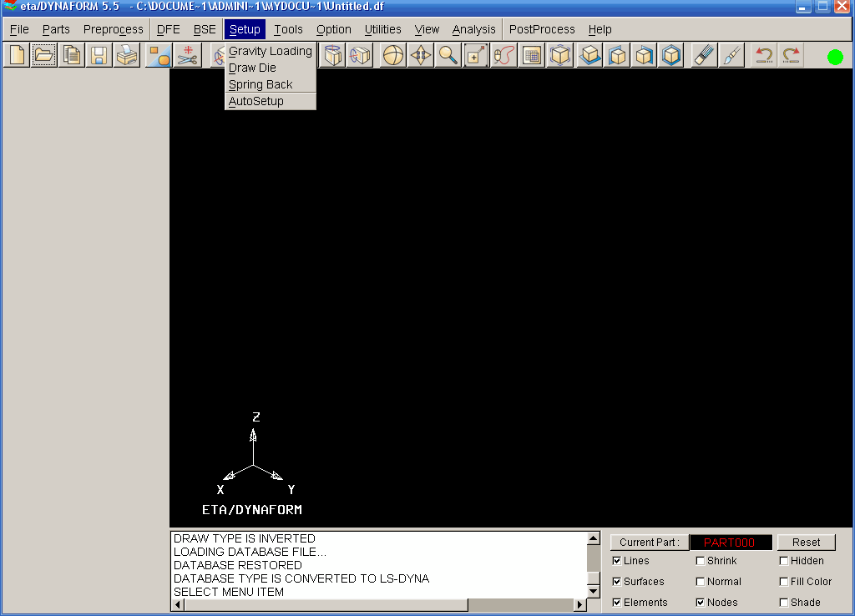855x616 pixels.
Task: Activate the Free Rotation sphere icon
Action: coord(392,55)
